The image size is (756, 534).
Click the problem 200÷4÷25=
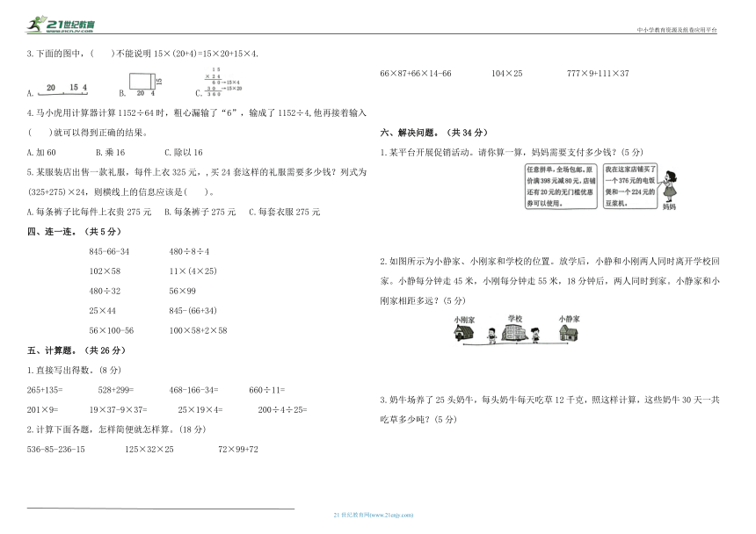[x=282, y=410]
